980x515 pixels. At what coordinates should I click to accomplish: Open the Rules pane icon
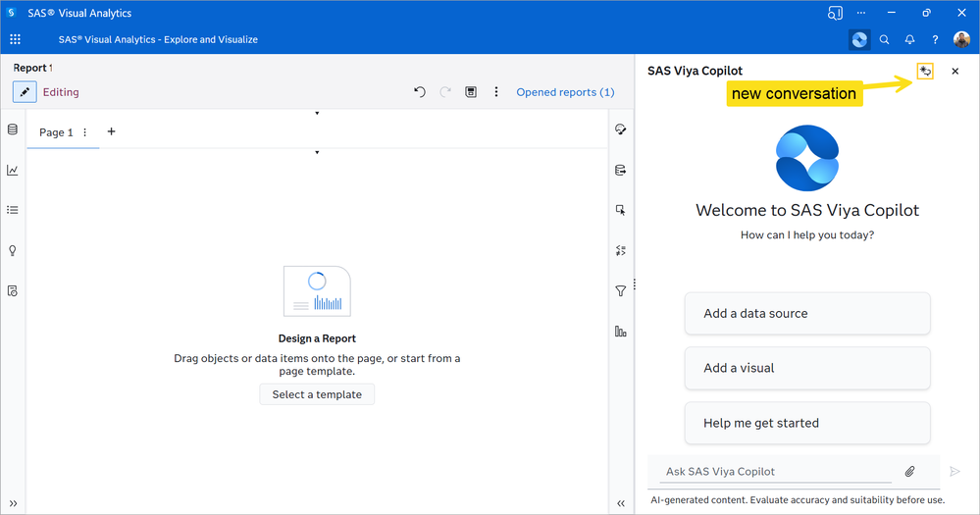(621, 250)
